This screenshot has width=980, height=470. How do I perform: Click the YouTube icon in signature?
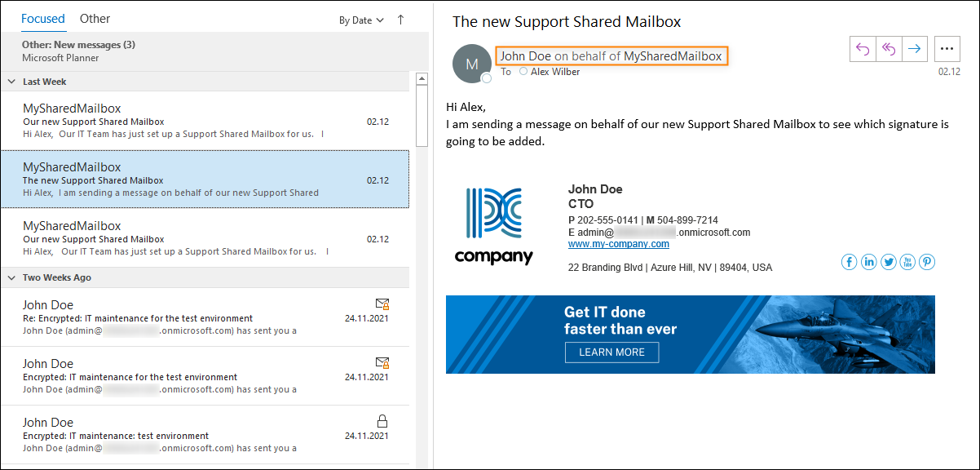click(x=907, y=262)
